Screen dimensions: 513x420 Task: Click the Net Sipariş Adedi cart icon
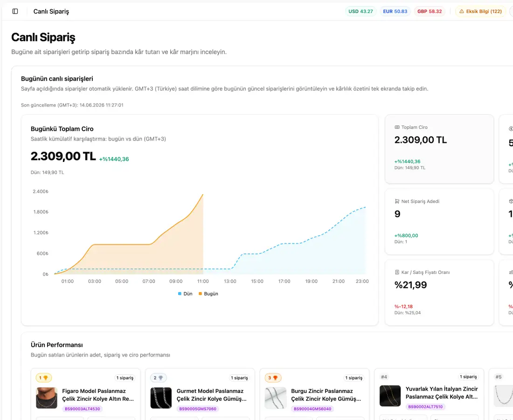[x=397, y=201]
